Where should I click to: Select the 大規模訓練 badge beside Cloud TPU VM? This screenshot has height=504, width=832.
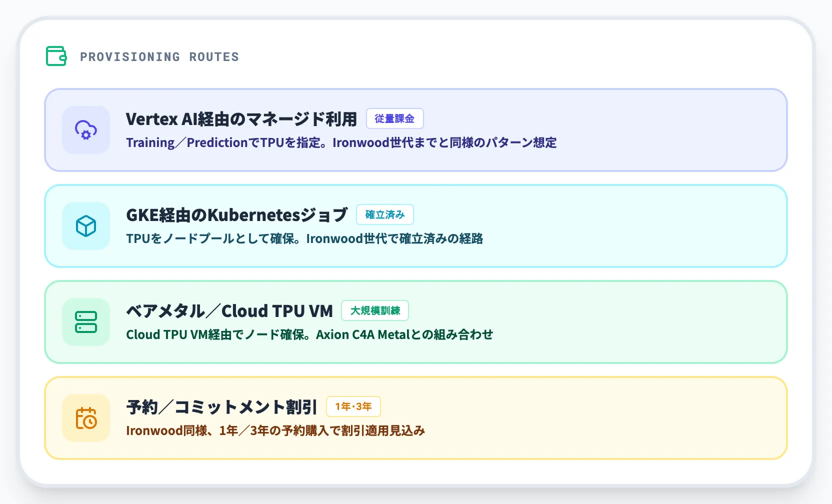point(375,310)
